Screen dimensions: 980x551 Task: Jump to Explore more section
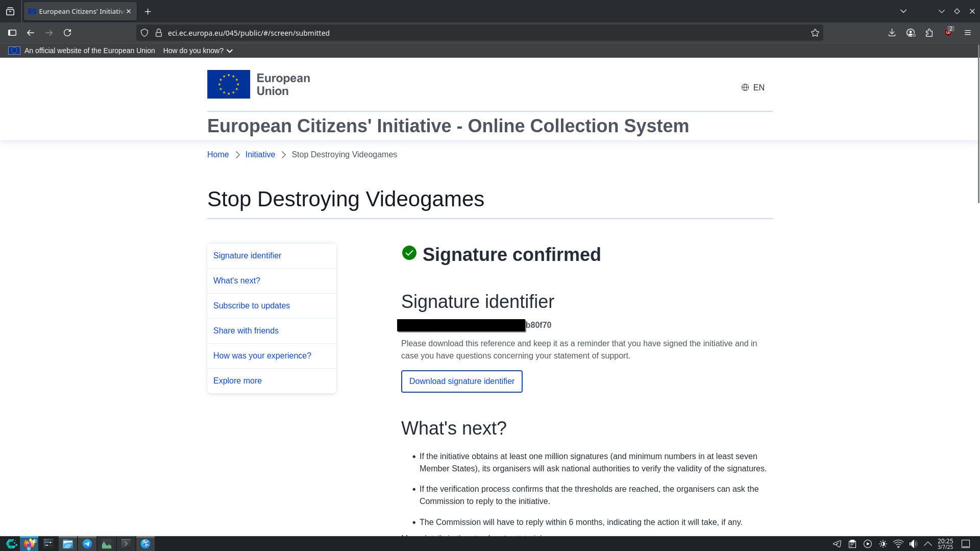[272, 381]
